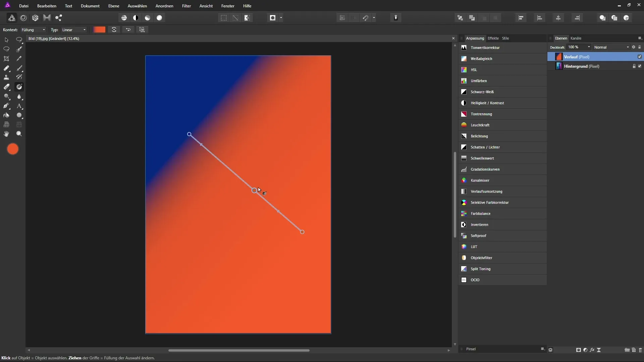Switch to the Photo Persona
Screen dimensions: 644x362
click(11, 18)
